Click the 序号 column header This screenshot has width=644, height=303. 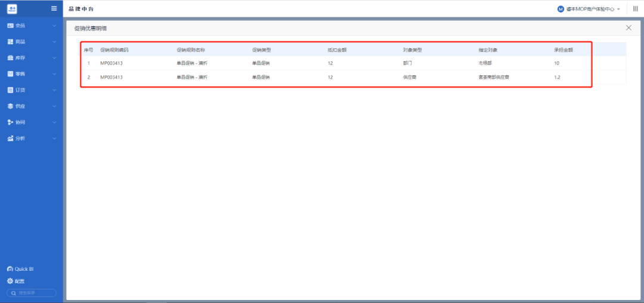[88, 50]
